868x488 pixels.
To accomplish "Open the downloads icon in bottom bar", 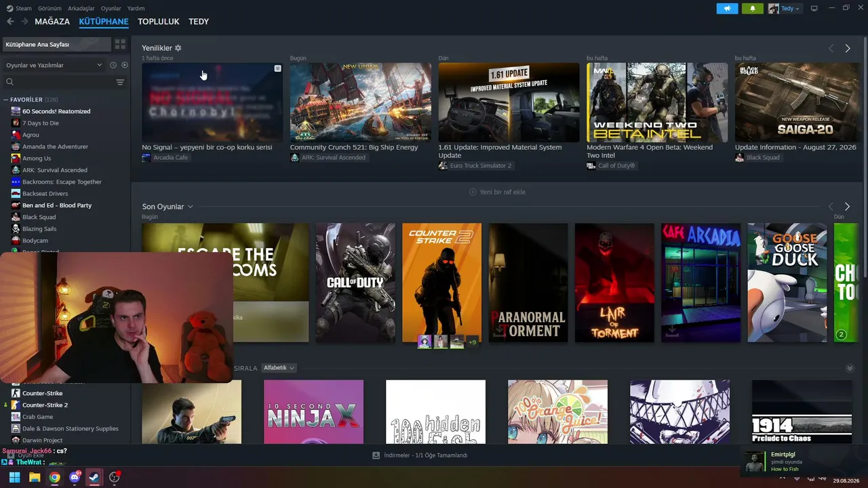I will point(376,455).
